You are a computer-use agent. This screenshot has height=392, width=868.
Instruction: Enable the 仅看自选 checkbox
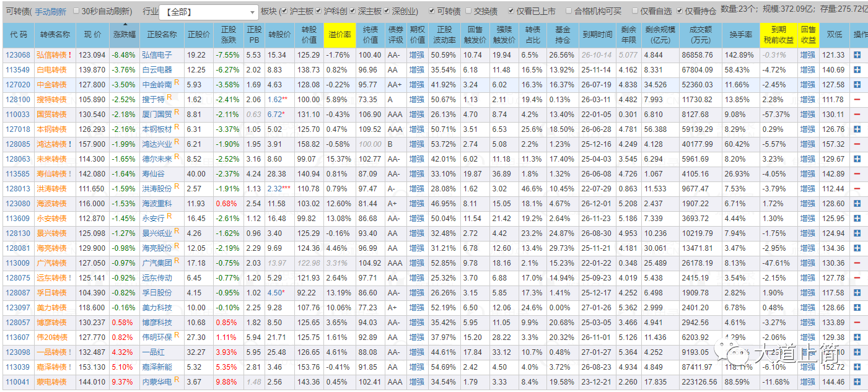(x=635, y=11)
